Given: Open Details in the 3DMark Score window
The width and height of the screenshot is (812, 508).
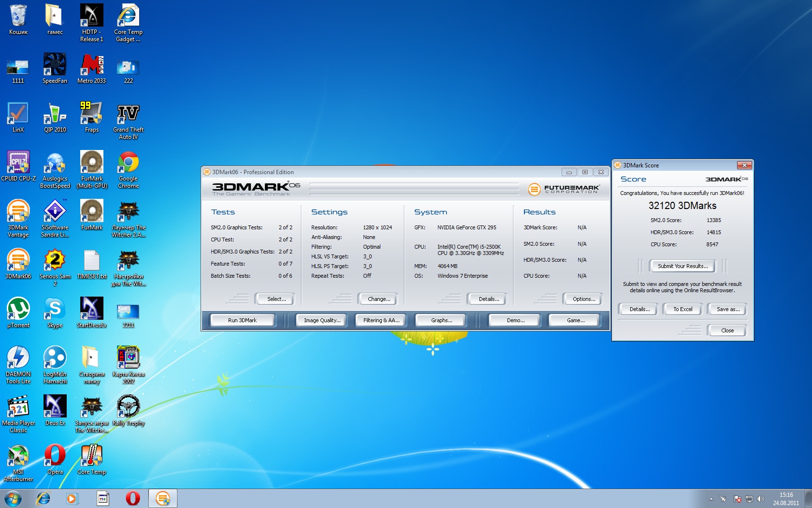Looking at the screenshot, I should [639, 309].
